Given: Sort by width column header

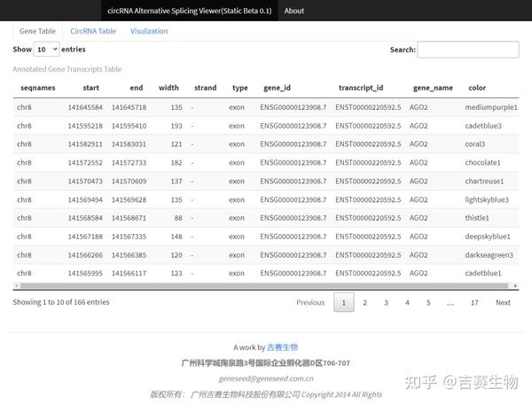Looking at the screenshot, I should [x=168, y=88].
